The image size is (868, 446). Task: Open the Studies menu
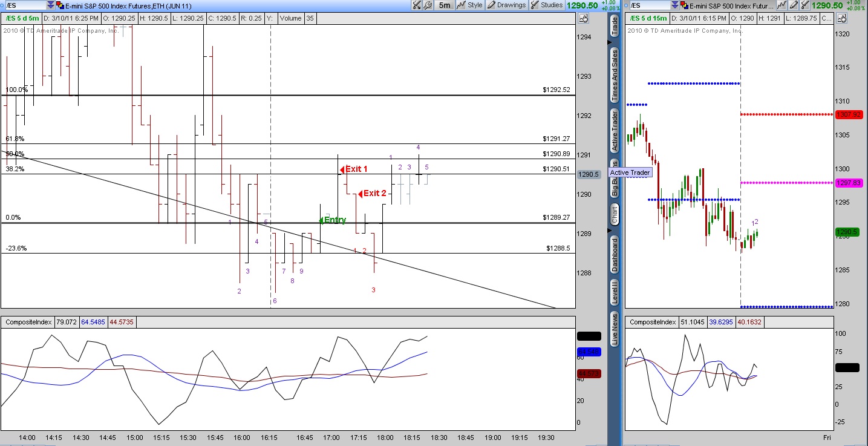tap(547, 5)
